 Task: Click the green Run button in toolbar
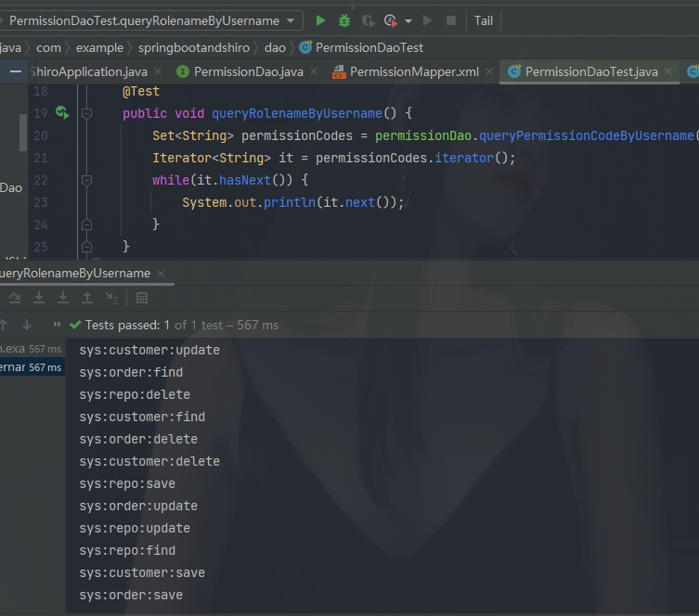pyautogui.click(x=320, y=20)
